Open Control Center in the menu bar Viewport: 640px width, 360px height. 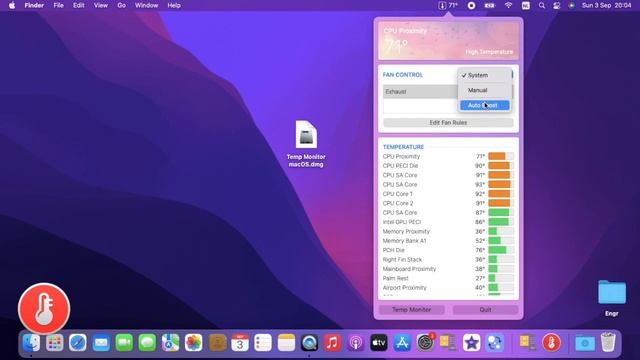(x=557, y=5)
